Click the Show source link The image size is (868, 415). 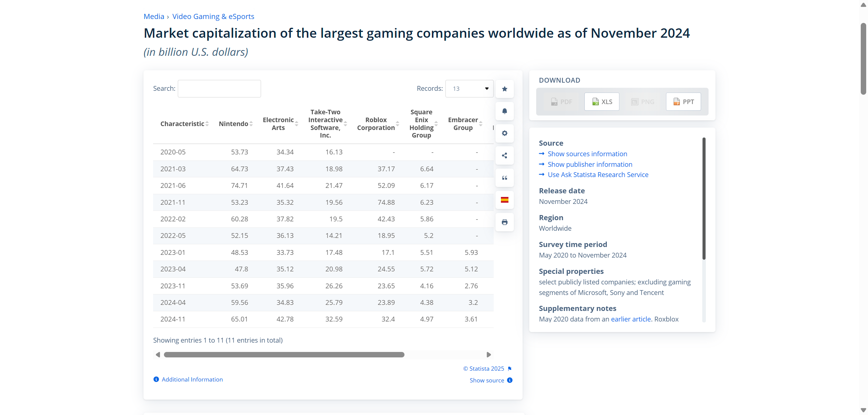[x=487, y=380]
